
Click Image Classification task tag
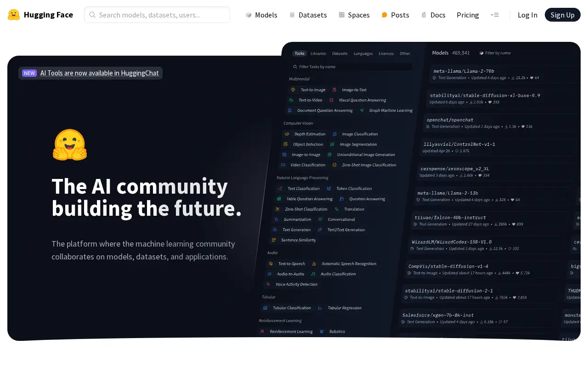click(x=356, y=134)
